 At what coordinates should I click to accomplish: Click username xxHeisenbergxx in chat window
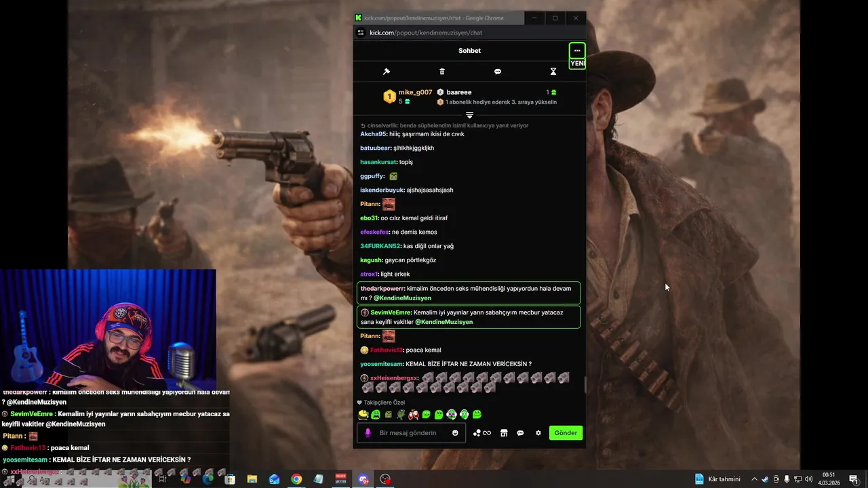394,378
